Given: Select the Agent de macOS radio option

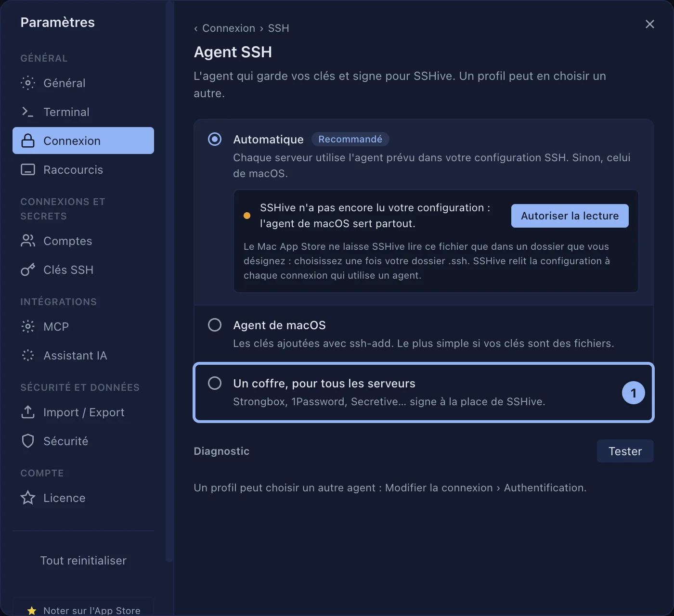Looking at the screenshot, I should 215,325.
